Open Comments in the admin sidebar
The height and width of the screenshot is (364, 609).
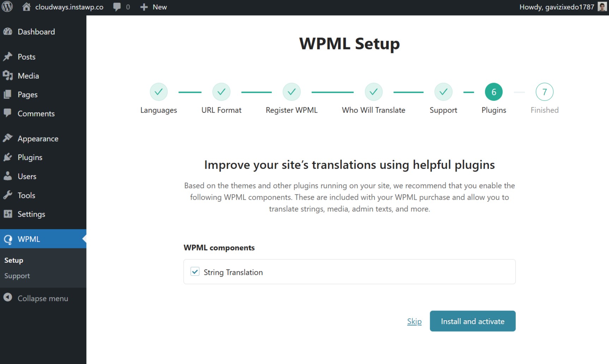tap(43, 114)
